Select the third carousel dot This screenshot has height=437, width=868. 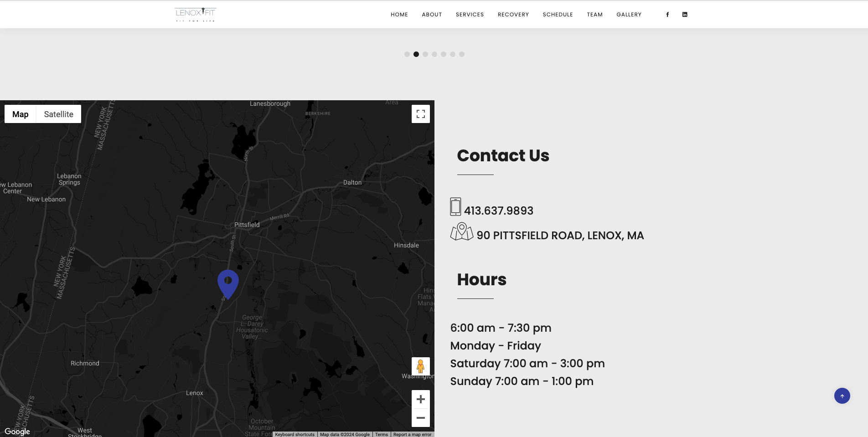tap(425, 54)
